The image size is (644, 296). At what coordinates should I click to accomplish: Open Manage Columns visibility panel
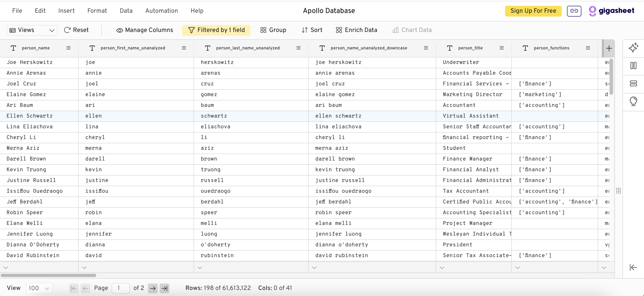pyautogui.click(x=145, y=30)
